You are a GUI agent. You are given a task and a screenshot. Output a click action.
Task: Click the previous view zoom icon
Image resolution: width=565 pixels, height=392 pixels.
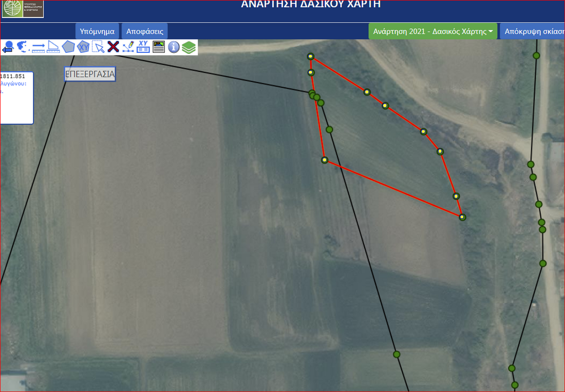click(8, 47)
